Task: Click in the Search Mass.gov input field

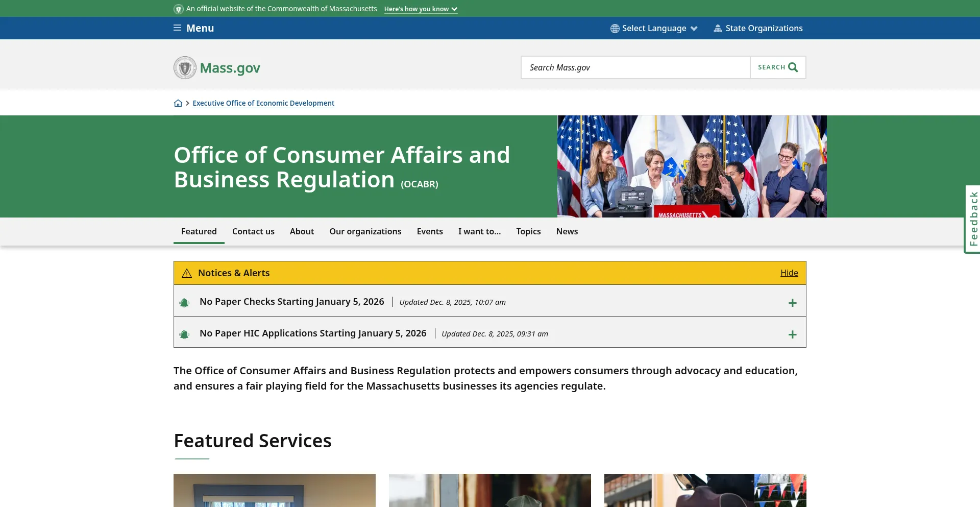Action: pos(635,67)
